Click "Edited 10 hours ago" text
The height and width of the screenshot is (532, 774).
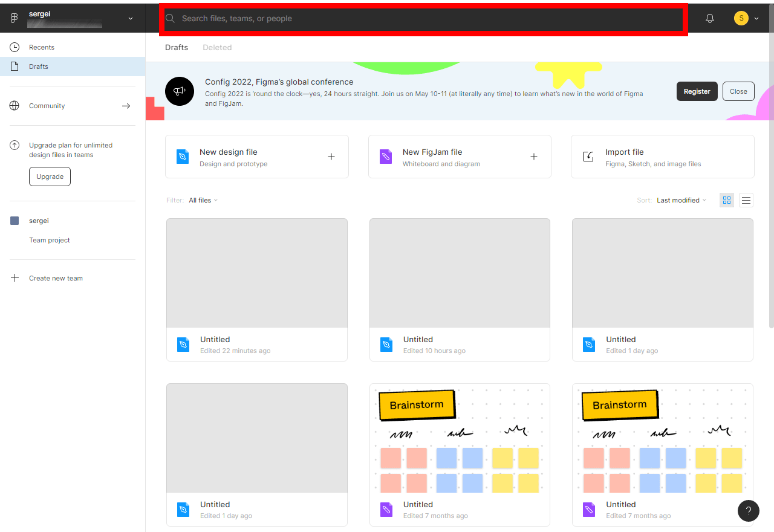[434, 351]
